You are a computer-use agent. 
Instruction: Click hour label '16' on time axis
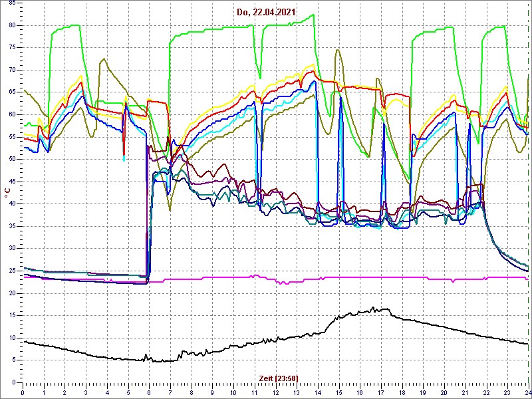tap(360, 392)
